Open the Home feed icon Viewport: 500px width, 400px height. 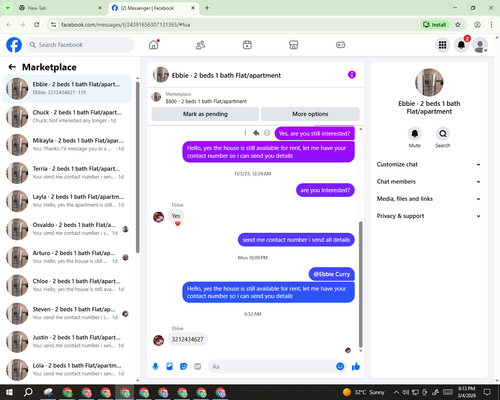(154, 45)
